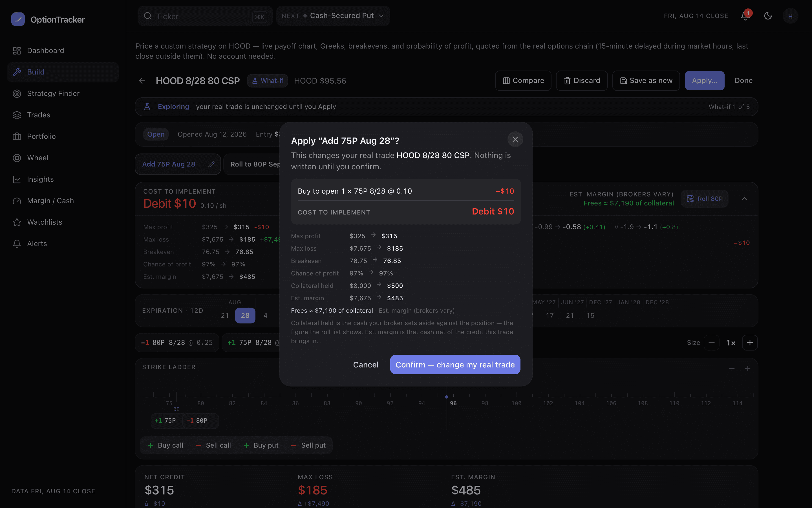Click the -1 80P marker on the ladder

(x=201, y=421)
